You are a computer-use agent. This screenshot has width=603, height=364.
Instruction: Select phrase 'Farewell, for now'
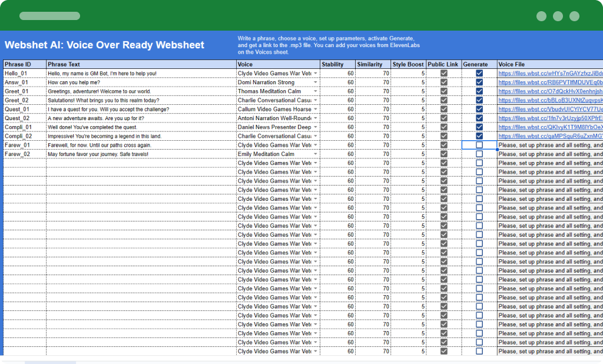[68, 145]
